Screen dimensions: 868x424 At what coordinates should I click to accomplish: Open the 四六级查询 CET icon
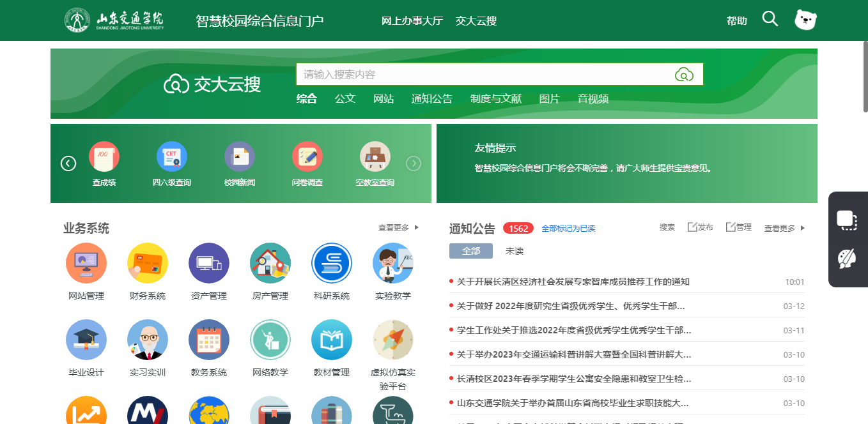[x=172, y=157]
